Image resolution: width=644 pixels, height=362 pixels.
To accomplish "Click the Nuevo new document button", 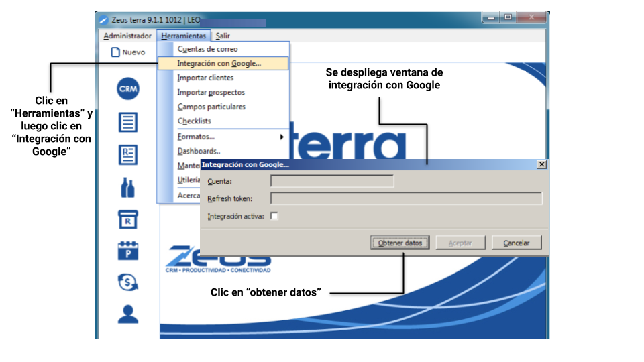I will 128,52.
